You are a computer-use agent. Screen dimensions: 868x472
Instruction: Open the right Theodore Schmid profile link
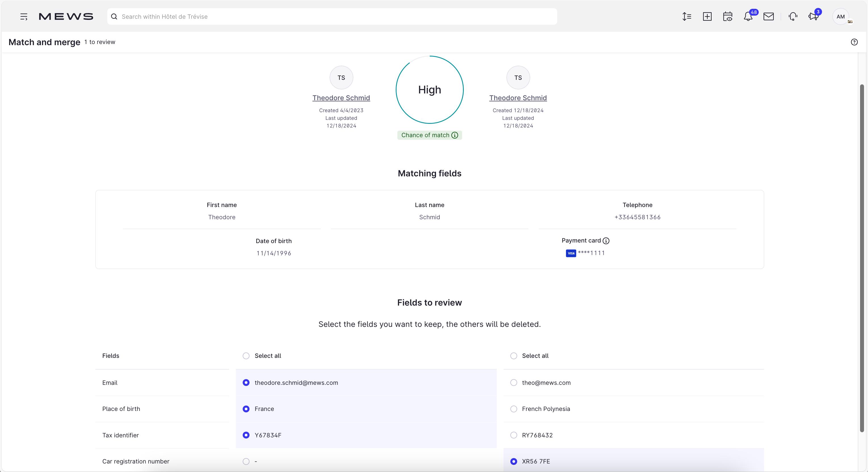pos(518,98)
